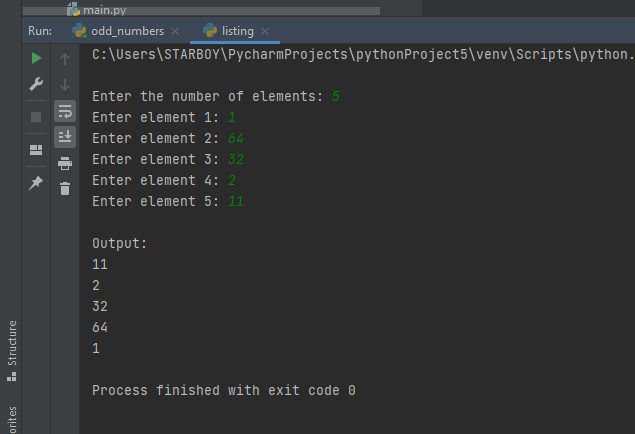The height and width of the screenshot is (434, 635).
Task: Close the odd_numbers run tab
Action: click(x=176, y=31)
